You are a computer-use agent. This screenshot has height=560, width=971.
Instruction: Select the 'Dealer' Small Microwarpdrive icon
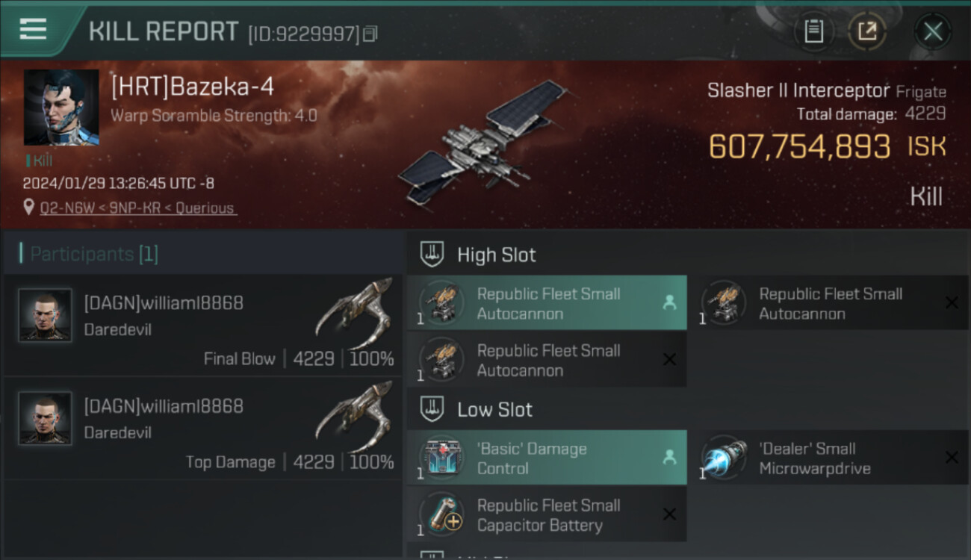(x=724, y=458)
